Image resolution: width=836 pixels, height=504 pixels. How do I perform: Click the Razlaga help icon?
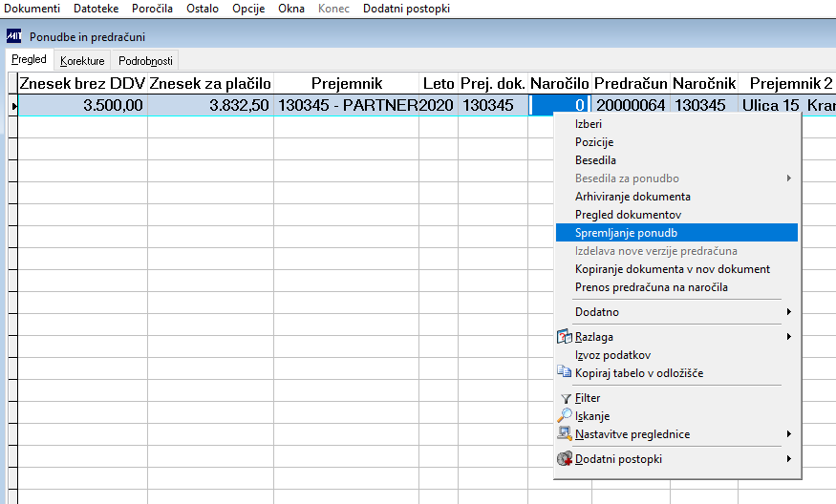[x=565, y=337]
